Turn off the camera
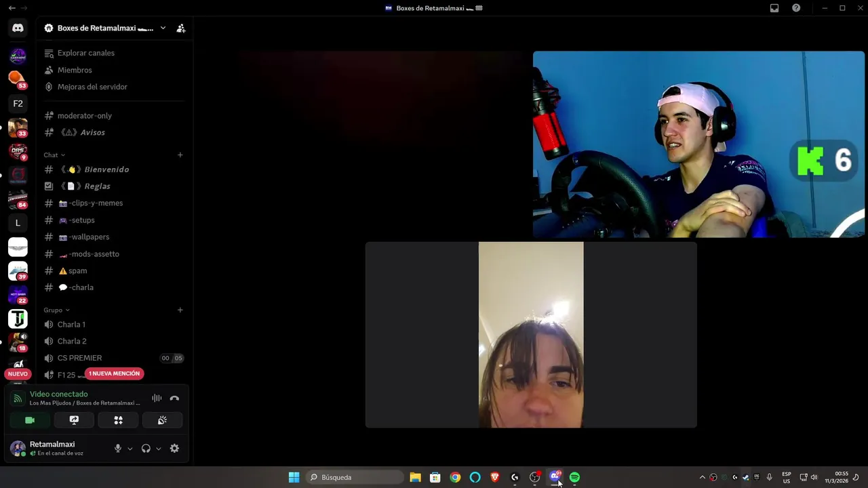The width and height of the screenshot is (868, 488). coord(30,420)
